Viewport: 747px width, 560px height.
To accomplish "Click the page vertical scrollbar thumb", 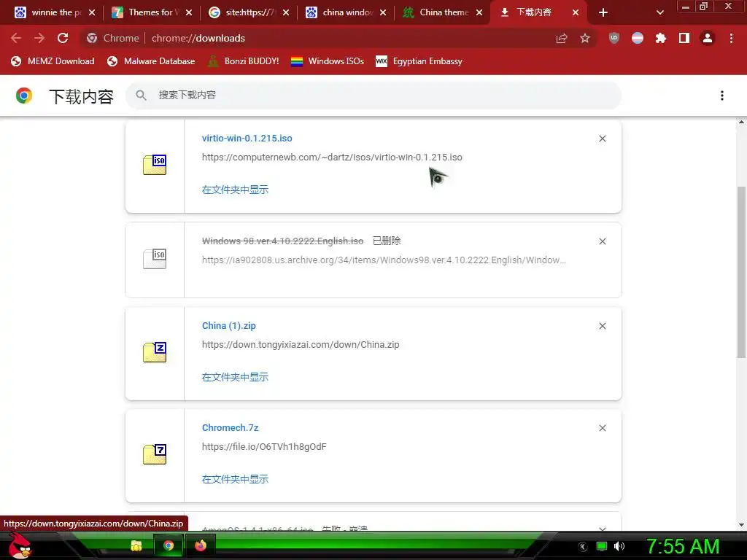I will point(741,271).
